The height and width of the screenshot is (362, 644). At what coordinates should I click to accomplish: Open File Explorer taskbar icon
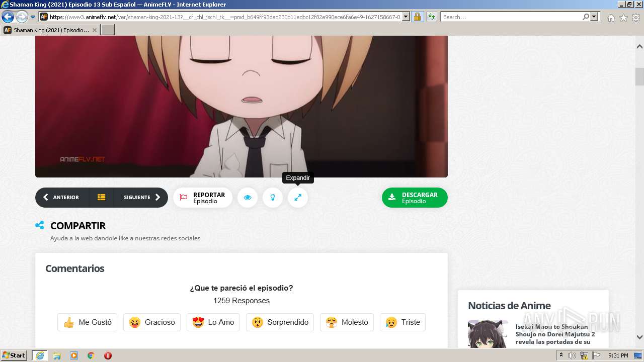57,355
